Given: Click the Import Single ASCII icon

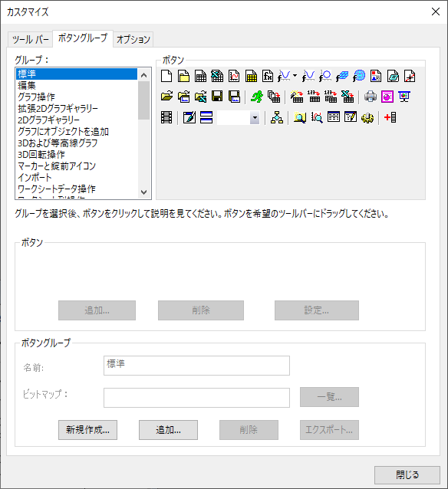Looking at the screenshot, I should tap(314, 97).
